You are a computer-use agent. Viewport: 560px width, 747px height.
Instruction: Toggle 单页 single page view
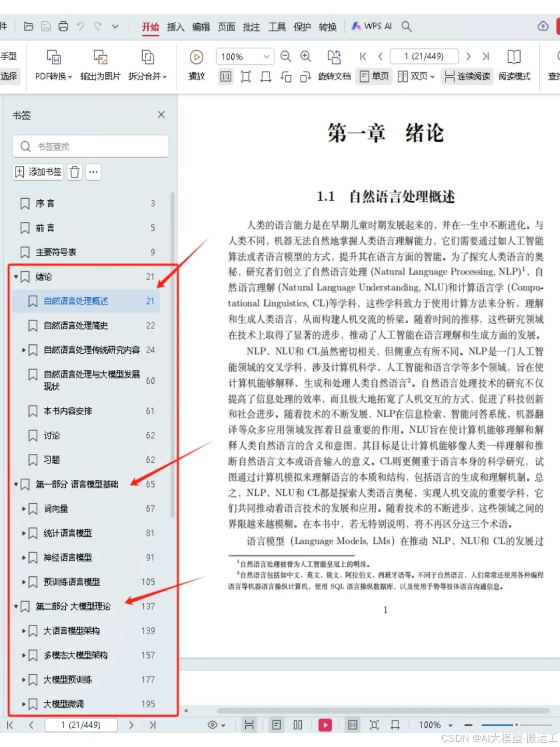click(374, 76)
